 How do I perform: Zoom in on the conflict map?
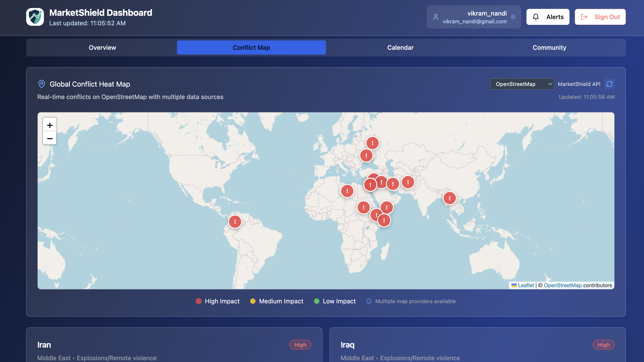tap(50, 125)
